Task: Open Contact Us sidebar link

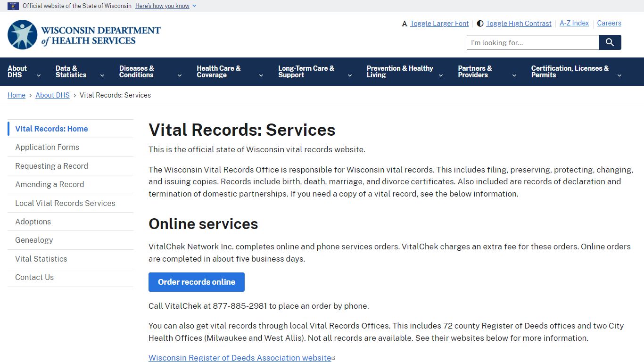Action: pyautogui.click(x=71, y=277)
